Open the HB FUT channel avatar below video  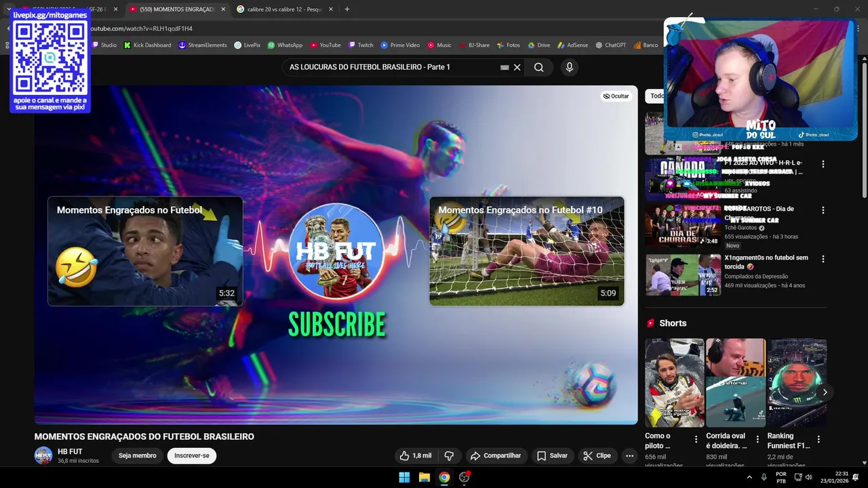tap(43, 456)
